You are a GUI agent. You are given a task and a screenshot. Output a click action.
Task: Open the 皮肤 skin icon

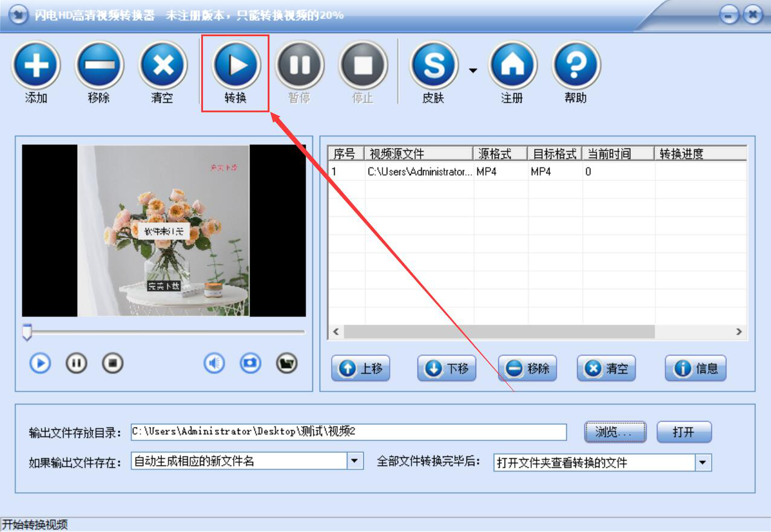point(434,65)
